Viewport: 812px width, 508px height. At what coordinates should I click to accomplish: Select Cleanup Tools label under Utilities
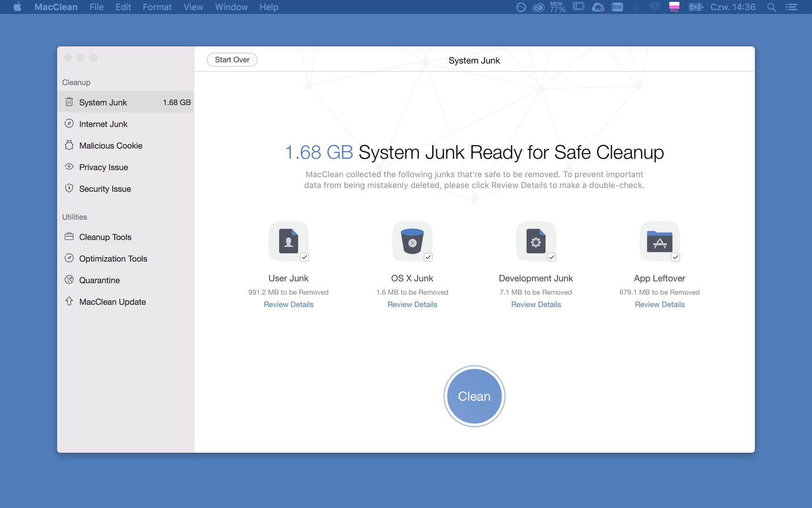(x=105, y=237)
